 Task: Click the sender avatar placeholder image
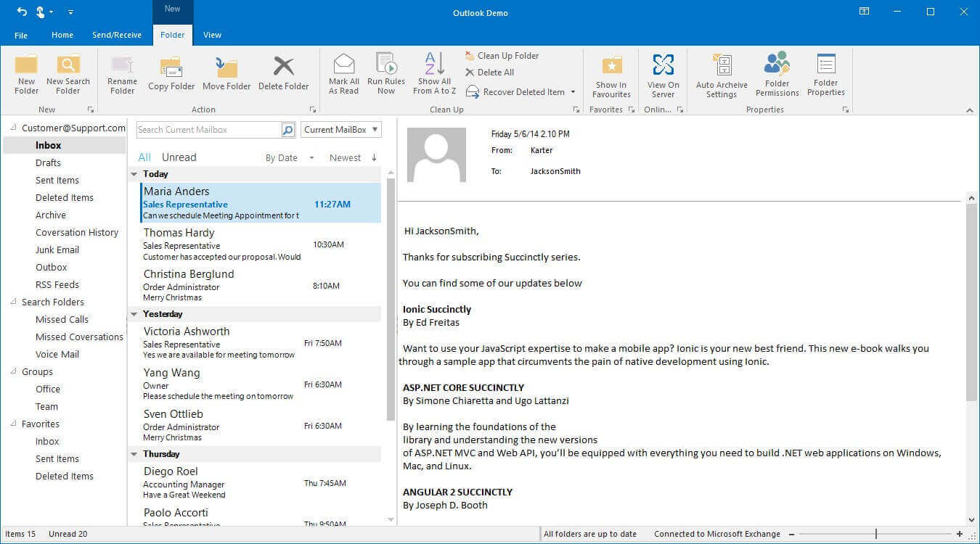(x=436, y=154)
